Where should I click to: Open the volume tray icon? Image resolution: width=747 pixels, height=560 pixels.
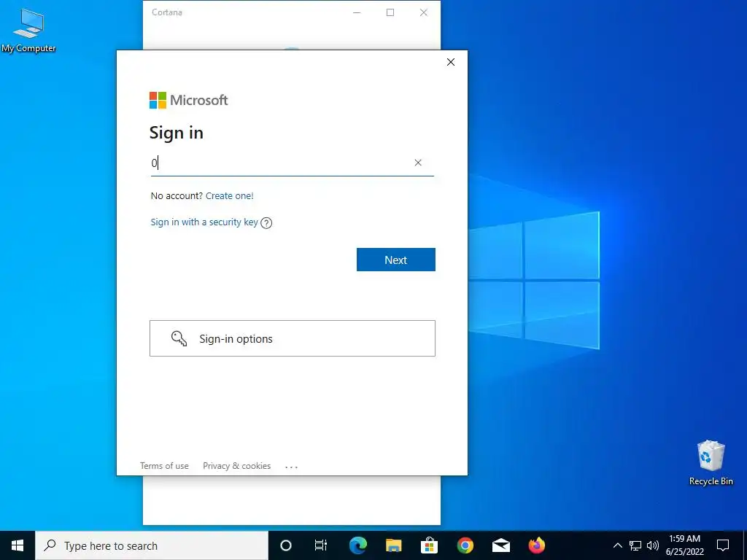click(x=653, y=545)
